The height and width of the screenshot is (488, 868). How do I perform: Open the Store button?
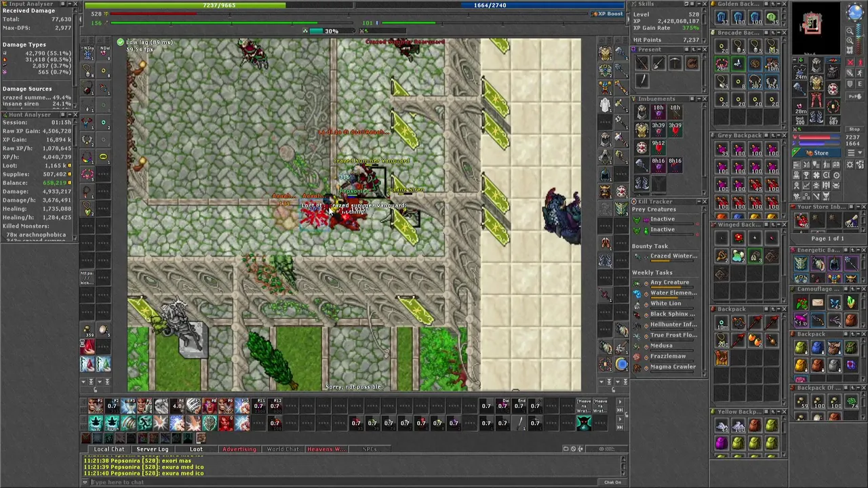click(816, 152)
